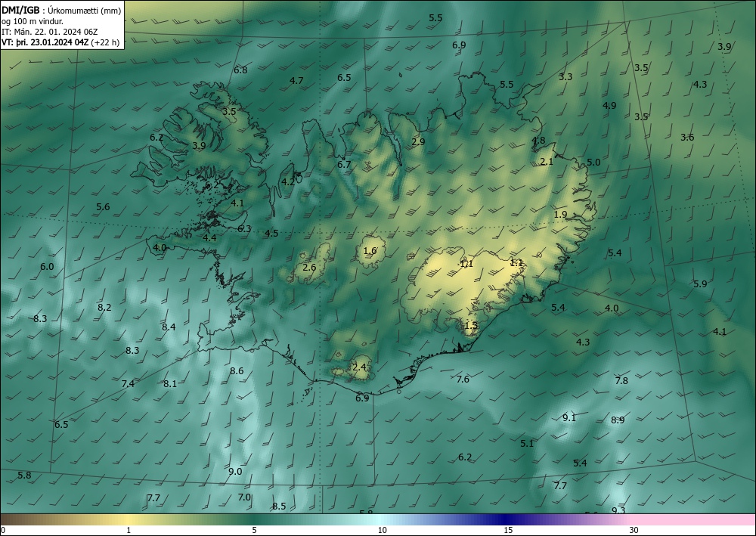Image resolution: width=756 pixels, height=536 pixels.
Task: Click the '0' label on the color scale
Action: click(x=3, y=530)
